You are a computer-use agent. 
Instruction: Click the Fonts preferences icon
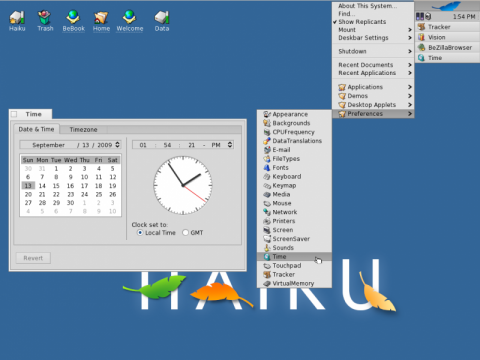[267, 168]
